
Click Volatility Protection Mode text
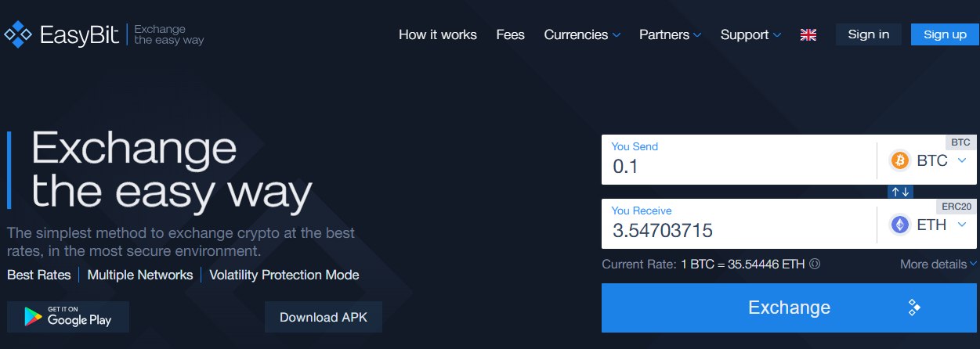click(x=284, y=275)
